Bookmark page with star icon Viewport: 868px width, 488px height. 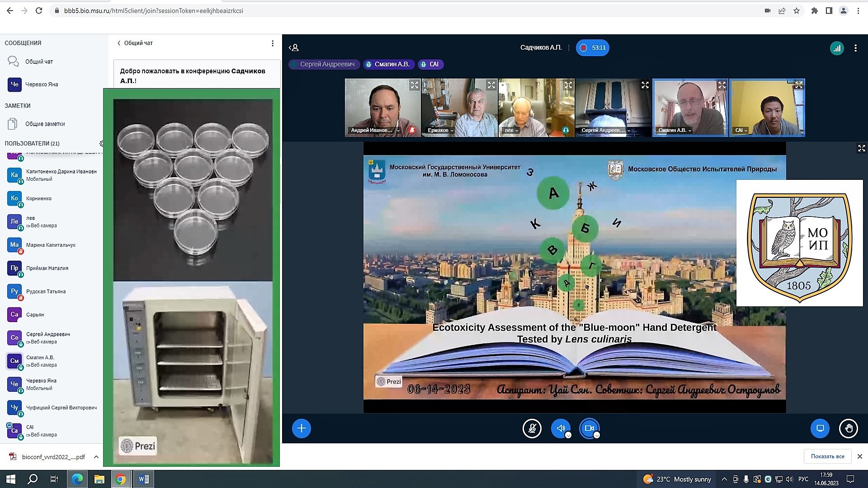pyautogui.click(x=797, y=11)
